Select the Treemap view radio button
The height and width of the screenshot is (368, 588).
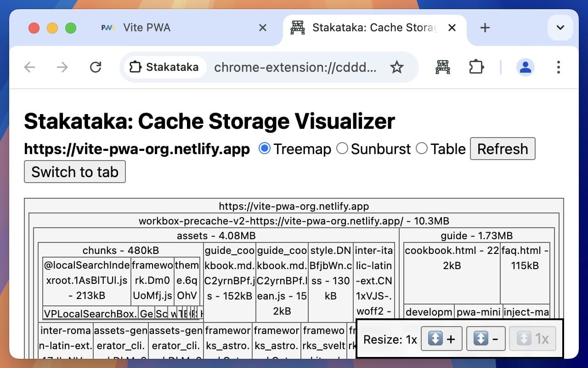pos(264,149)
